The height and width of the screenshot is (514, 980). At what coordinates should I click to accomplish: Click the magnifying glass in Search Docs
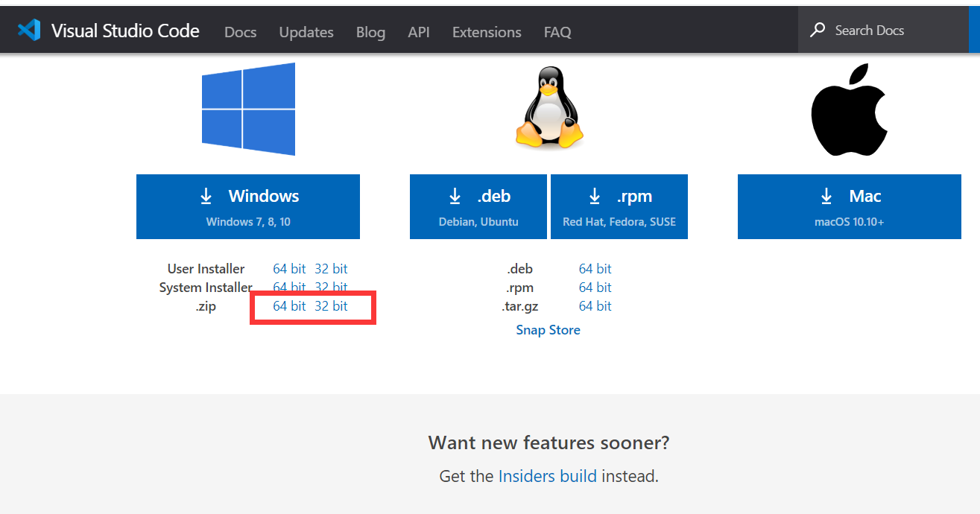point(818,30)
